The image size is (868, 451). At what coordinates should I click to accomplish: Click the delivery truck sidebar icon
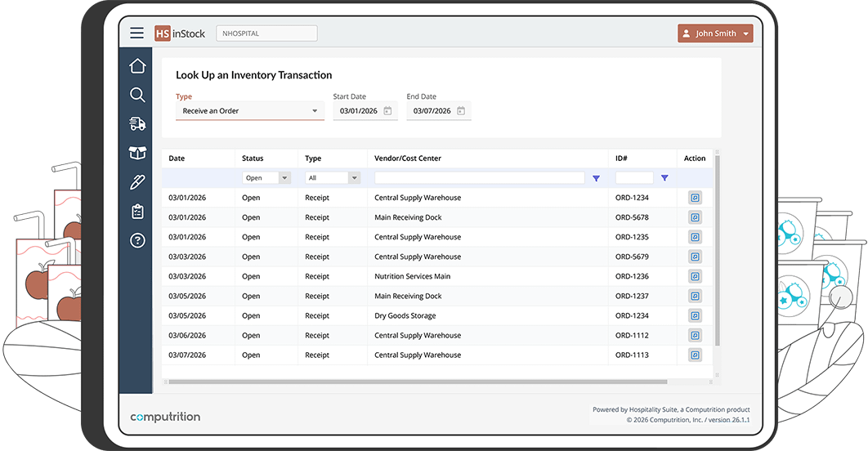tap(137, 123)
